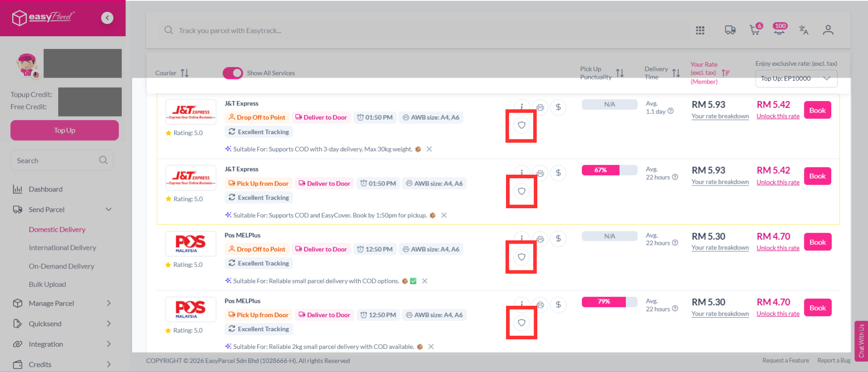Click the user avatar thumbnail in sidebar
This screenshot has height=372, width=868.
pyautogui.click(x=27, y=65)
